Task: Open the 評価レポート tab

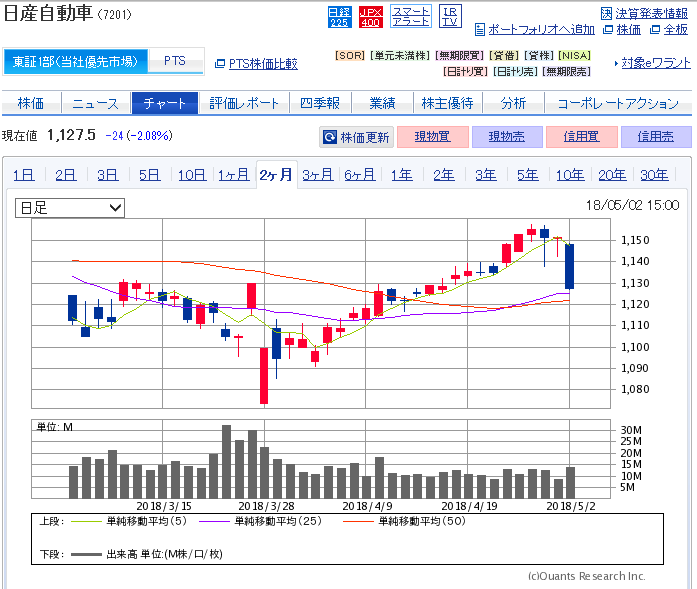Action: pyautogui.click(x=244, y=103)
